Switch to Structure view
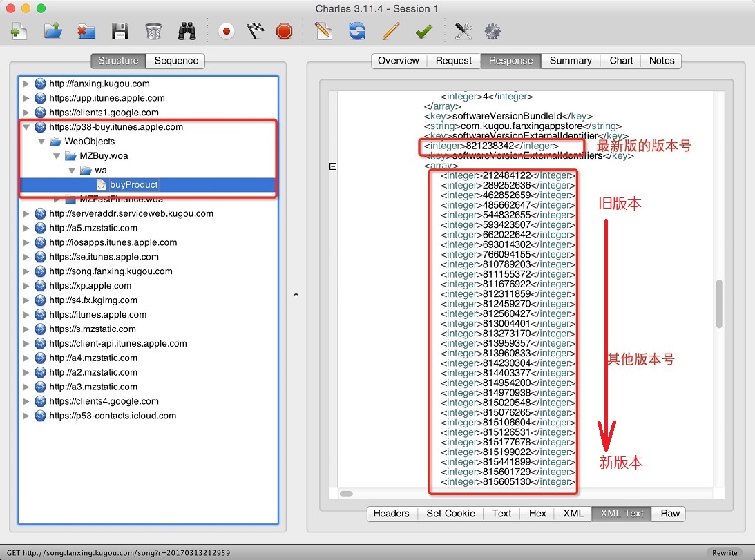 coord(118,61)
